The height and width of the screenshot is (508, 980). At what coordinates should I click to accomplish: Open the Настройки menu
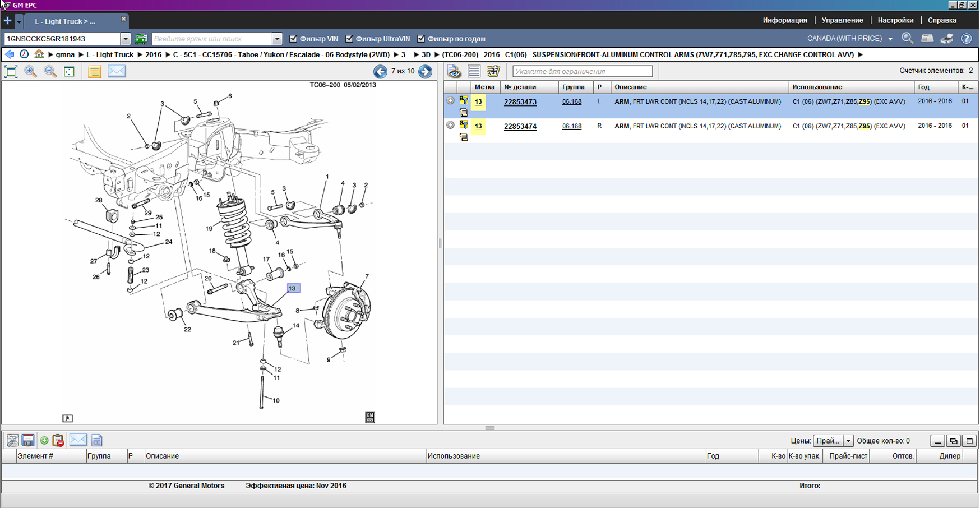tap(895, 20)
